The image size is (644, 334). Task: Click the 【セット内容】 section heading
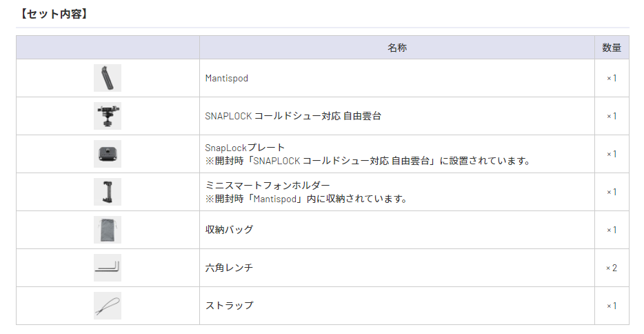pos(54,13)
